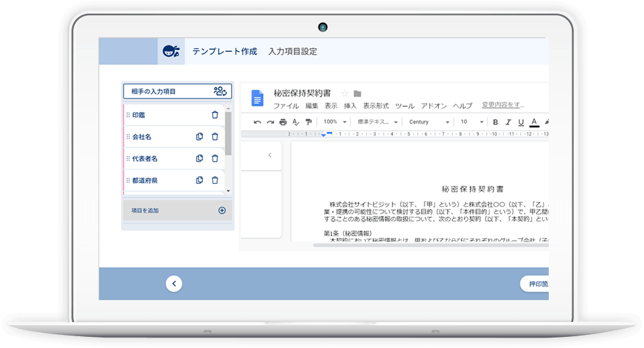Click the 押印箇所 button at bottom right
644x348 pixels.
534,284
